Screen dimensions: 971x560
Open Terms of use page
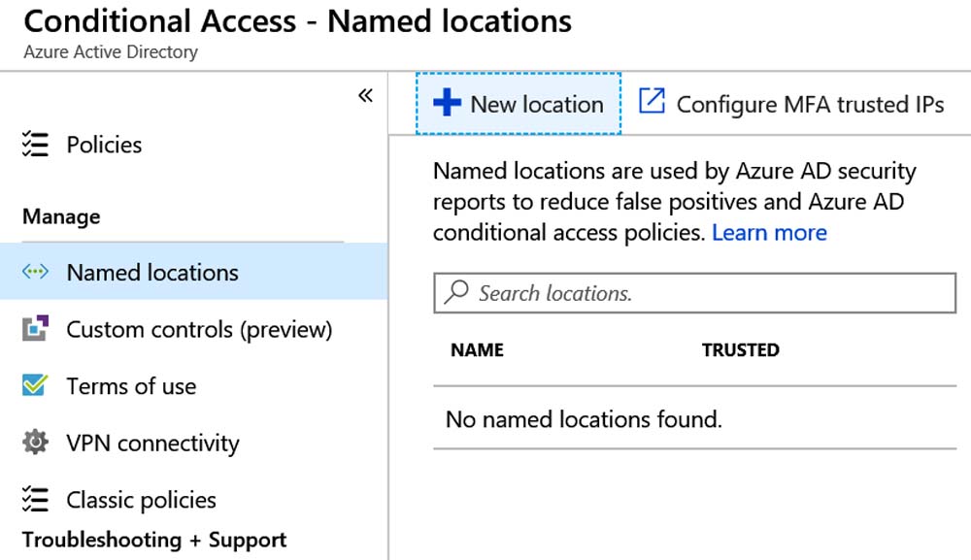coord(131,386)
